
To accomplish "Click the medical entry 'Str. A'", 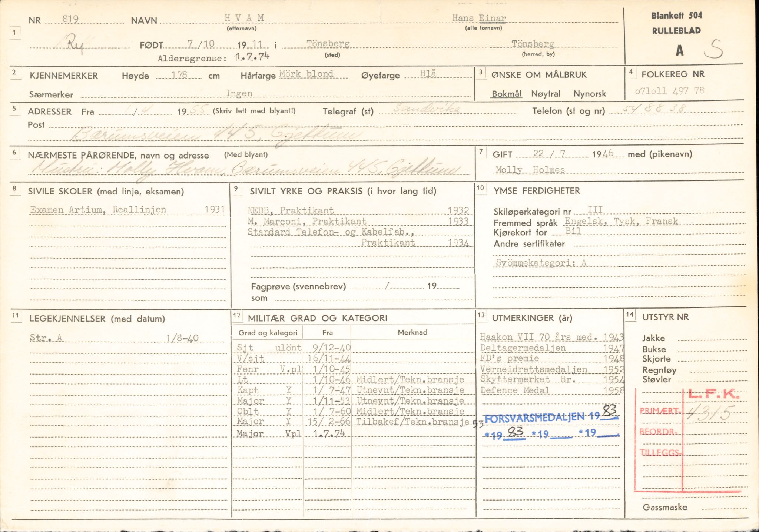I will pyautogui.click(x=46, y=338).
